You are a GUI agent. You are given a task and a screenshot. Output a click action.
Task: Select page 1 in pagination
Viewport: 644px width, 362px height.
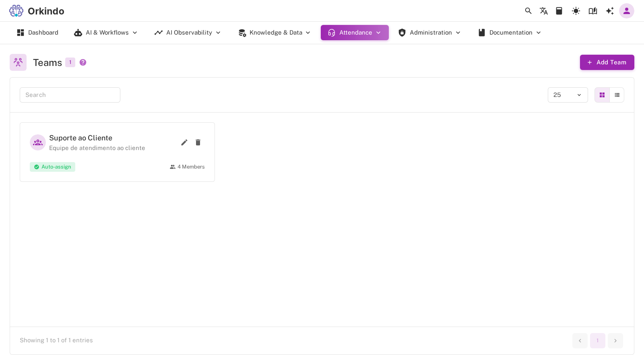pos(598,341)
